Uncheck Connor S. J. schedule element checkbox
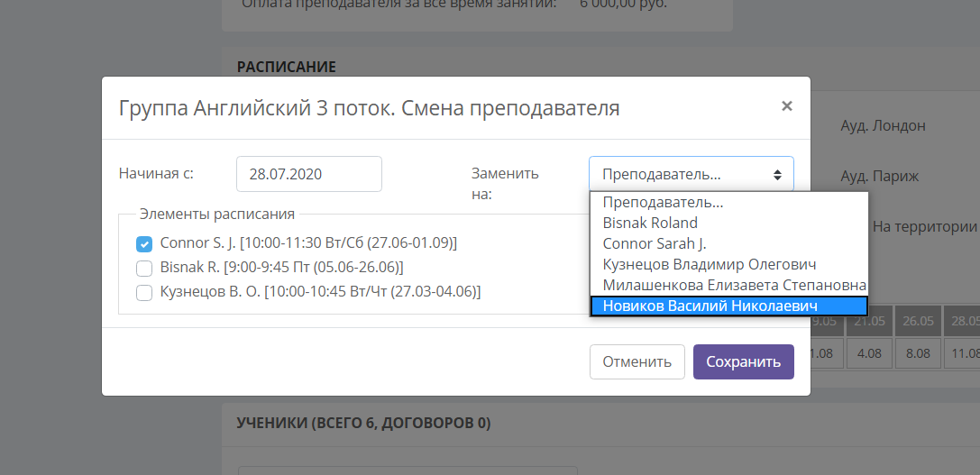The width and height of the screenshot is (980, 475). pyautogui.click(x=143, y=243)
